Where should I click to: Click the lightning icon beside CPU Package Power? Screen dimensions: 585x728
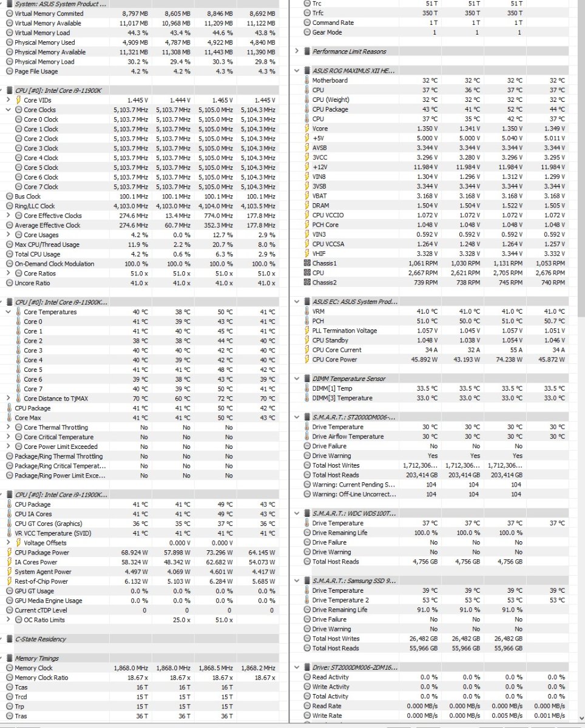click(x=9, y=553)
